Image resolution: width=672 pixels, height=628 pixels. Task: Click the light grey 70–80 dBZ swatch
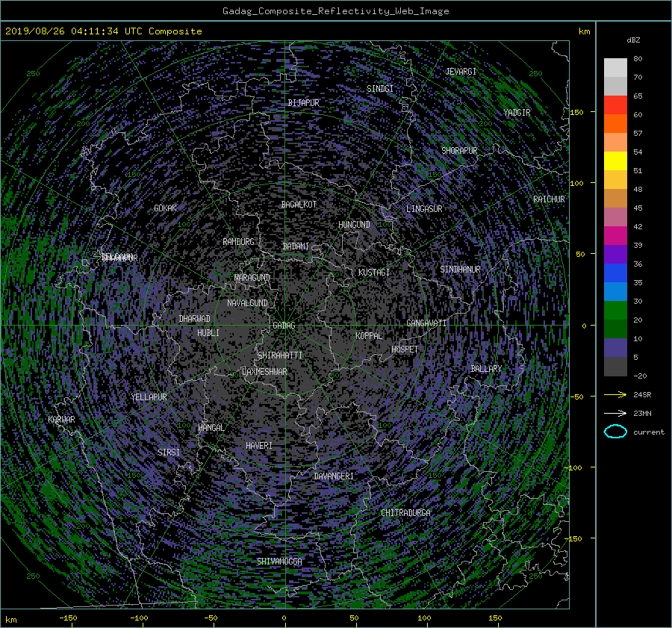[615, 68]
